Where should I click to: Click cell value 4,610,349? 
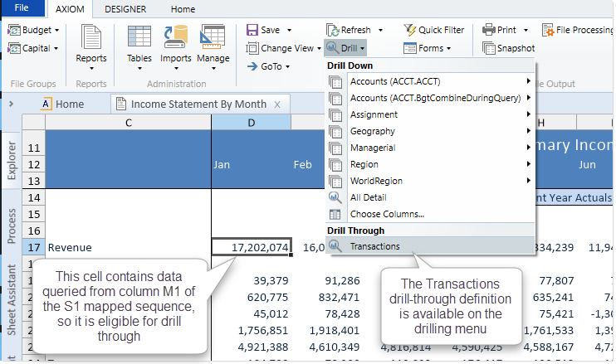click(x=335, y=347)
